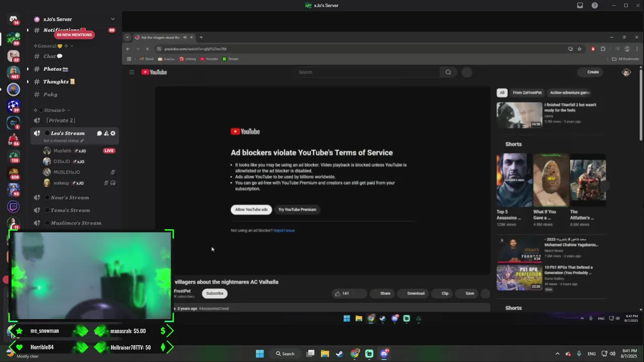Image resolution: width=644 pixels, height=362 pixels.
Task: Show hidden system tray icons chevron
Action: (x=557, y=353)
